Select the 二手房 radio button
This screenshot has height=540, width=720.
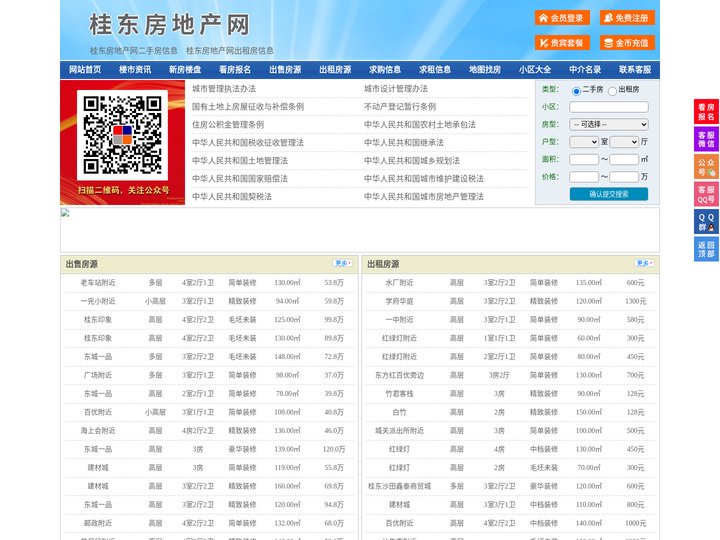[576, 91]
